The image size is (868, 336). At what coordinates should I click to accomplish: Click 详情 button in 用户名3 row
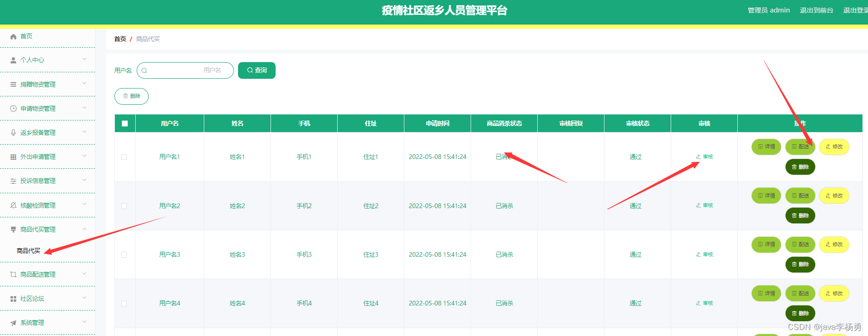[766, 244]
